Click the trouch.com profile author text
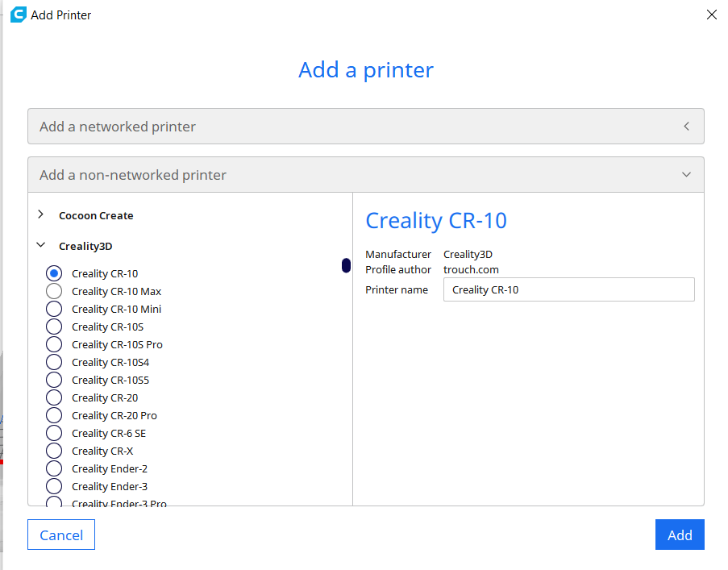The height and width of the screenshot is (570, 728). point(471,270)
